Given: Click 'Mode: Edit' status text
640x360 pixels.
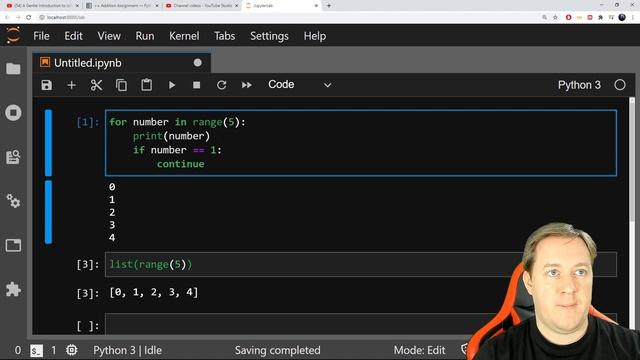Looking at the screenshot, I should (x=419, y=350).
